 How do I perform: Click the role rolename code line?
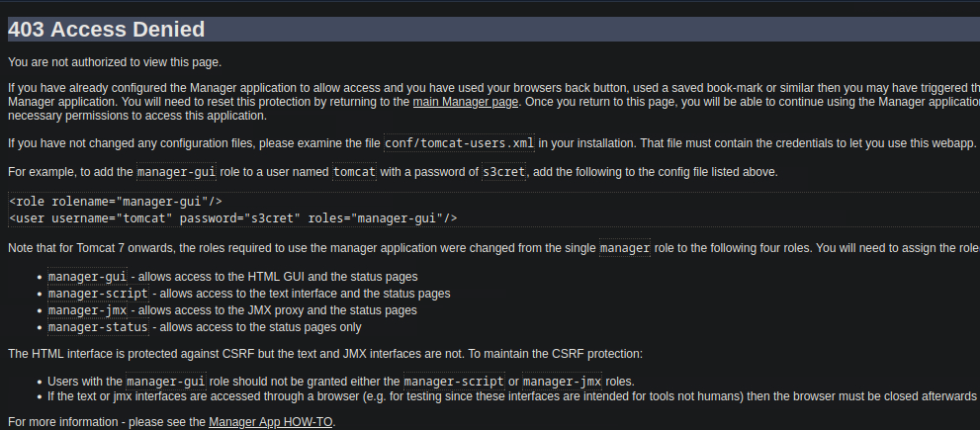[x=115, y=203]
